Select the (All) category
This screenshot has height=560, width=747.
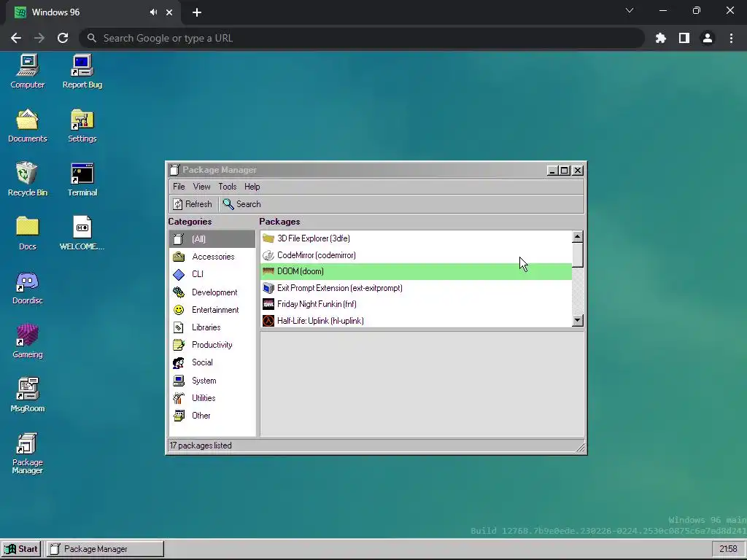(212, 239)
